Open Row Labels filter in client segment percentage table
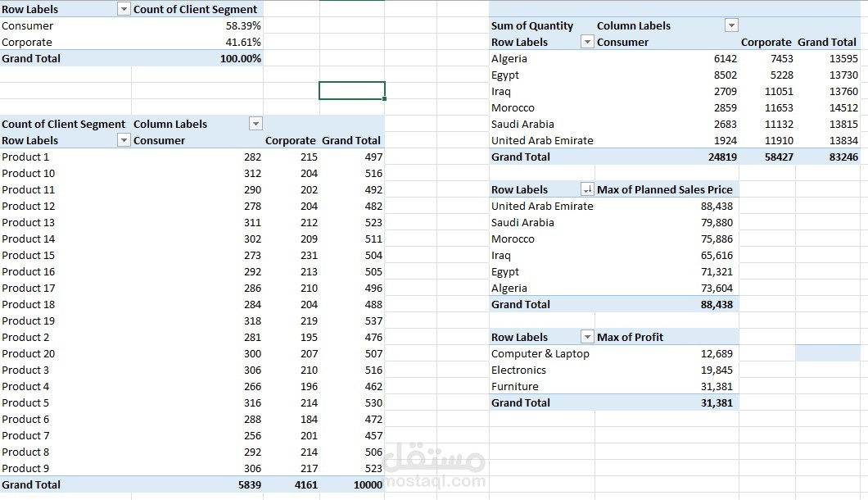868x500 pixels. [124, 9]
